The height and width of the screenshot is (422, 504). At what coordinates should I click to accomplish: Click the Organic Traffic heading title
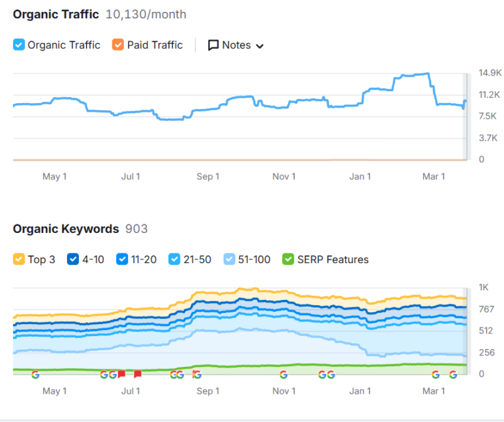(56, 14)
